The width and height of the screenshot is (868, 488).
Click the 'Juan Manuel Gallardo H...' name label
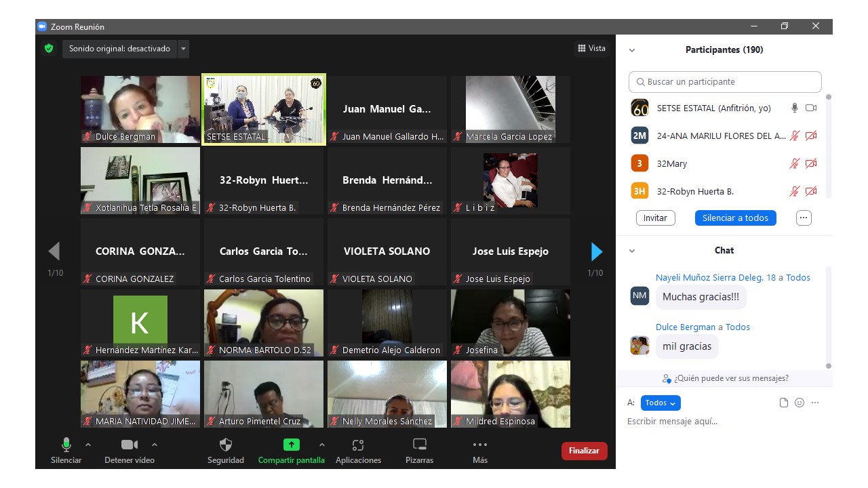tap(393, 137)
